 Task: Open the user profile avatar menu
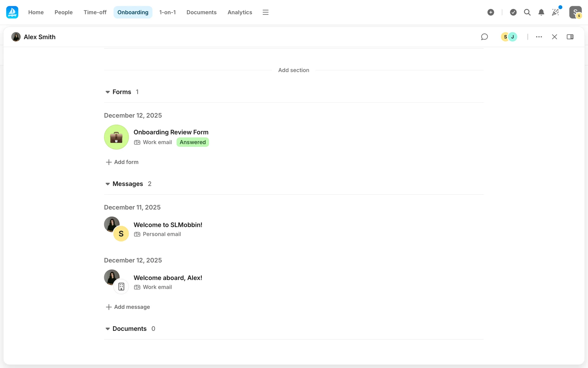click(x=575, y=12)
